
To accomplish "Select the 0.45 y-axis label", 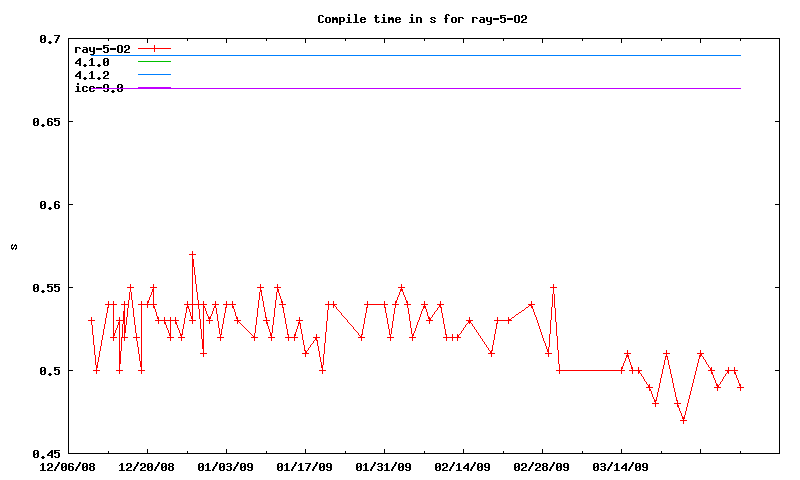I will coord(45,453).
